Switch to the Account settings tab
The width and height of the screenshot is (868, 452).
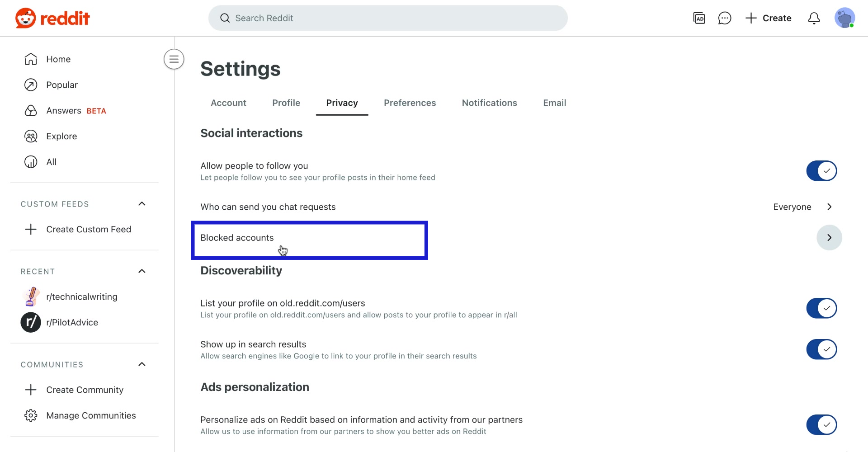tap(228, 103)
